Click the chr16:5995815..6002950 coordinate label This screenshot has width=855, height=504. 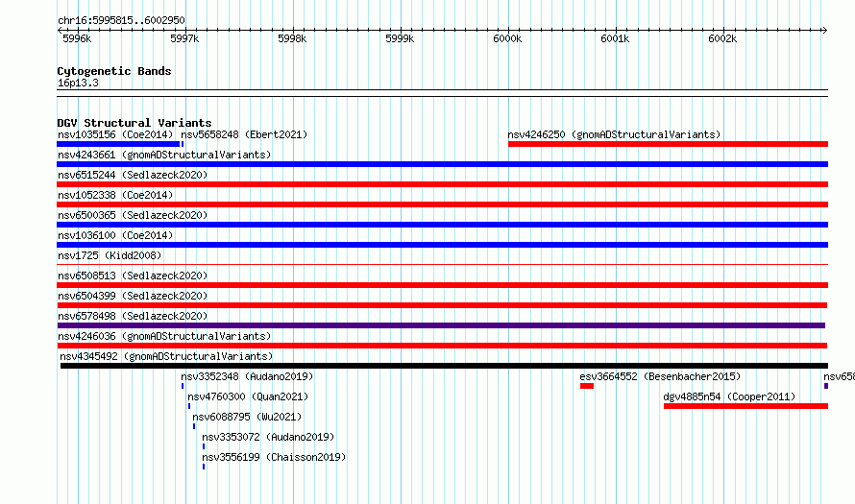coord(121,20)
